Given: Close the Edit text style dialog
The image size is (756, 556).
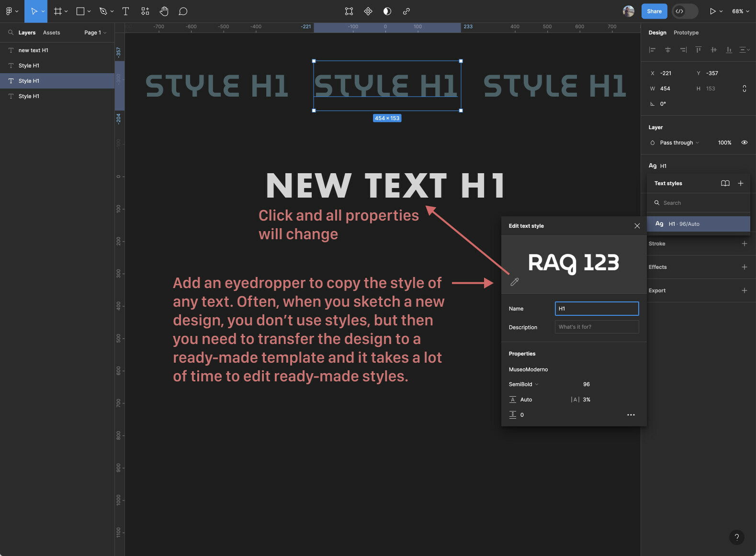Looking at the screenshot, I should (637, 226).
